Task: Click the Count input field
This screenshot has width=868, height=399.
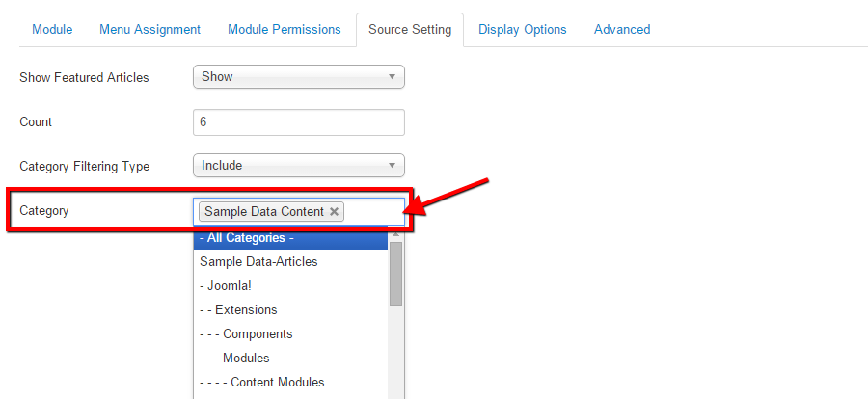Action: click(x=298, y=122)
